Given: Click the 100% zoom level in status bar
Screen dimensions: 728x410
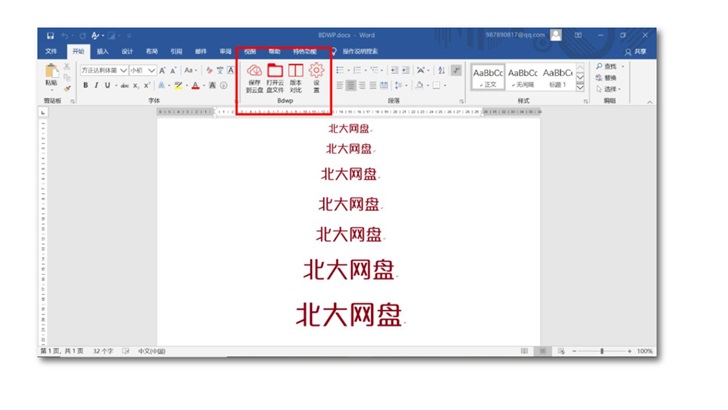Looking at the screenshot, I should (x=644, y=351).
